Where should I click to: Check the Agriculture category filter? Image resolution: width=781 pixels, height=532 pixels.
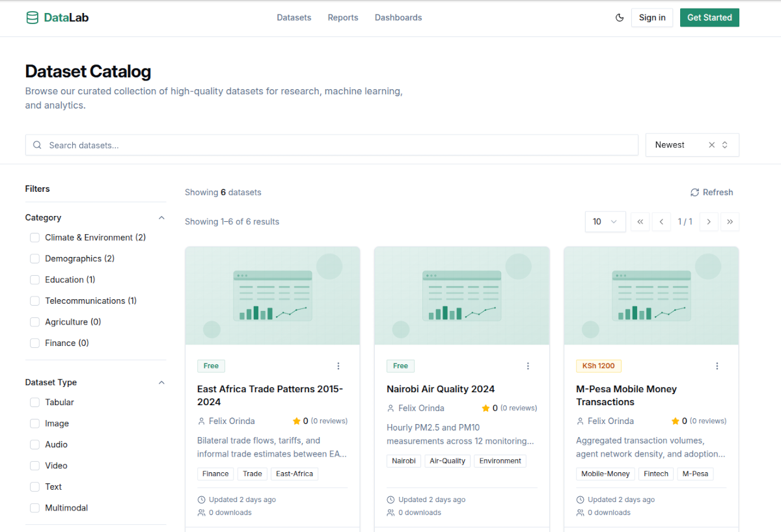[x=35, y=322]
